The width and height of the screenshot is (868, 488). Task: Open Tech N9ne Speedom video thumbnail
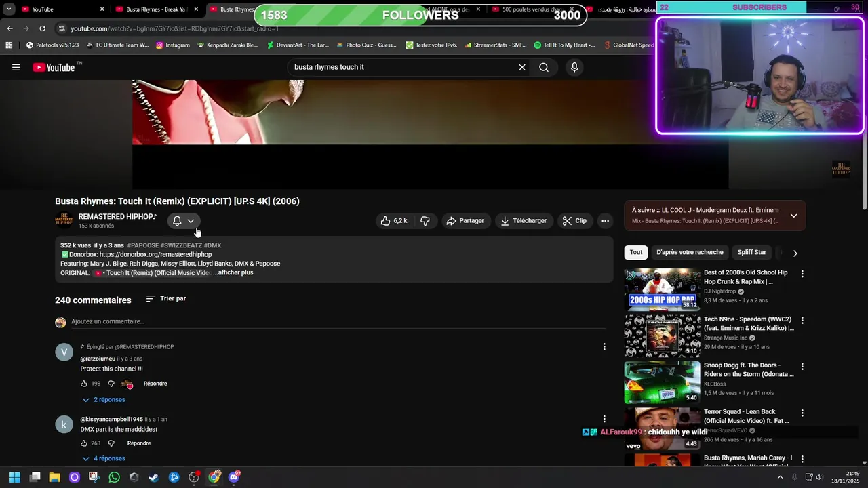(x=662, y=336)
